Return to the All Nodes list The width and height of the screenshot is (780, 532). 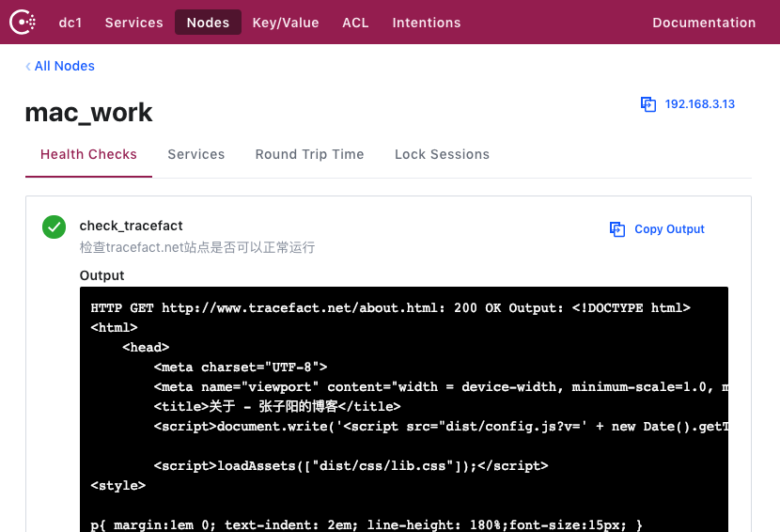click(64, 66)
